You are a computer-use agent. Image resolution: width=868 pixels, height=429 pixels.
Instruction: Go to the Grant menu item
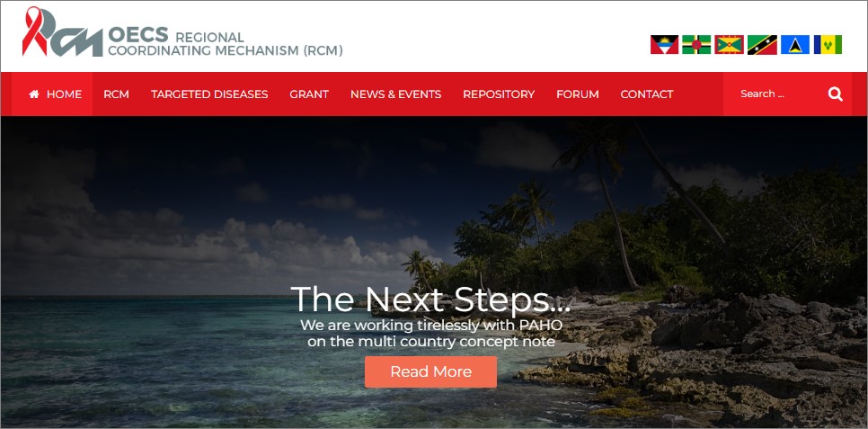[309, 94]
